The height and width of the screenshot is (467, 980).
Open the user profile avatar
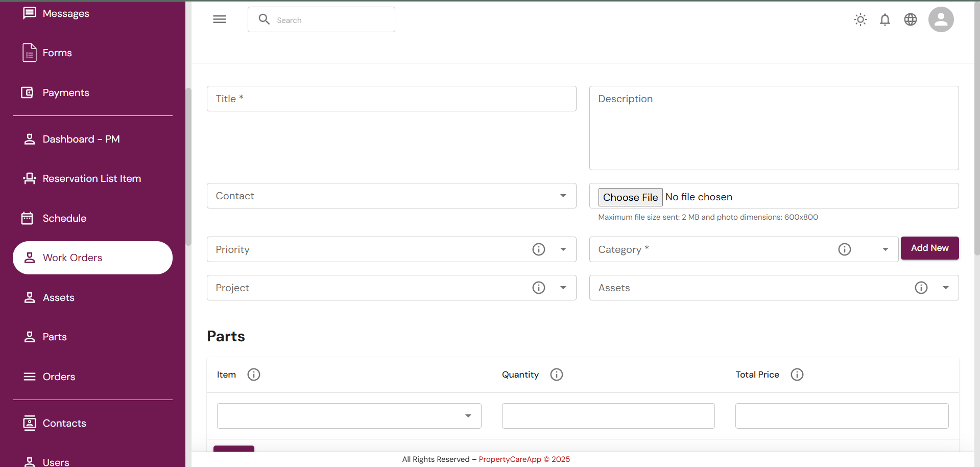(941, 19)
